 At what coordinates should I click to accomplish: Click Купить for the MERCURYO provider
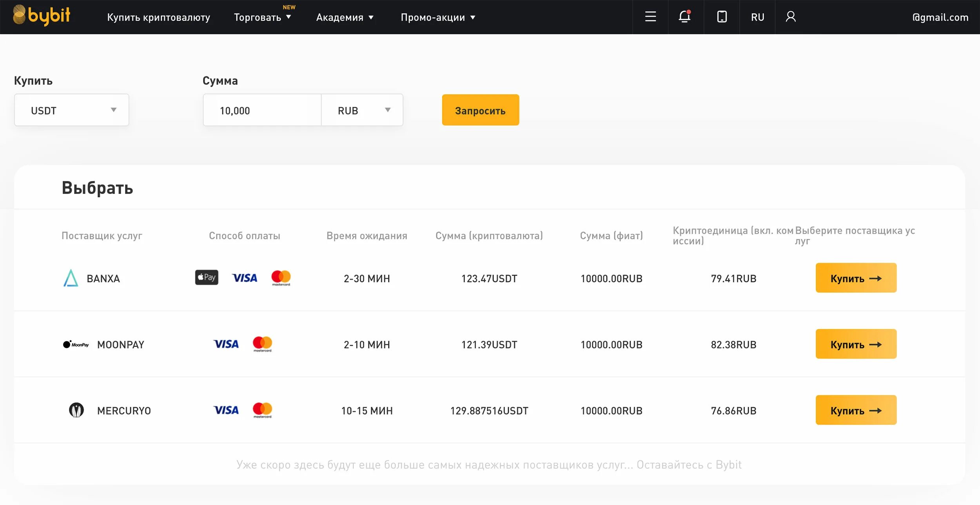(856, 410)
